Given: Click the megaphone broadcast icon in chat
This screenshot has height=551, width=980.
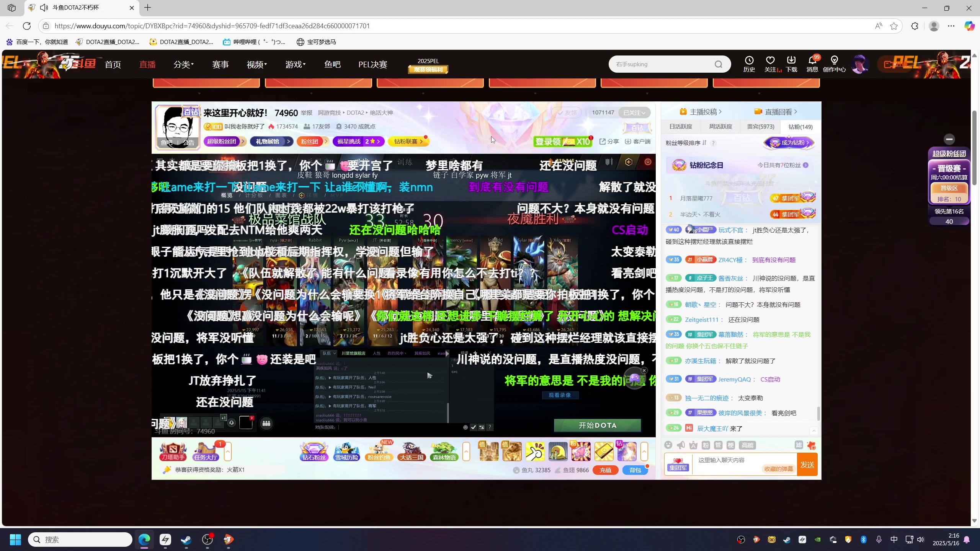Looking at the screenshot, I should pos(681,445).
